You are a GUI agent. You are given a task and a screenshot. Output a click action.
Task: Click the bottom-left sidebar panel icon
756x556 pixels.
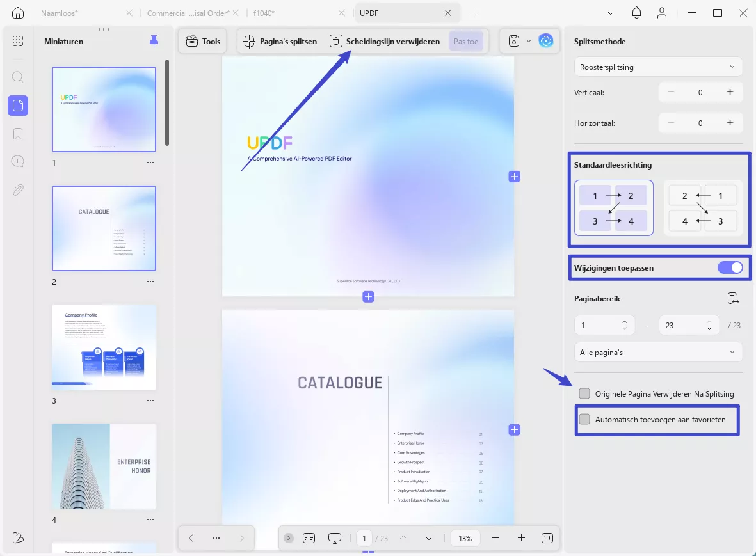(x=18, y=537)
